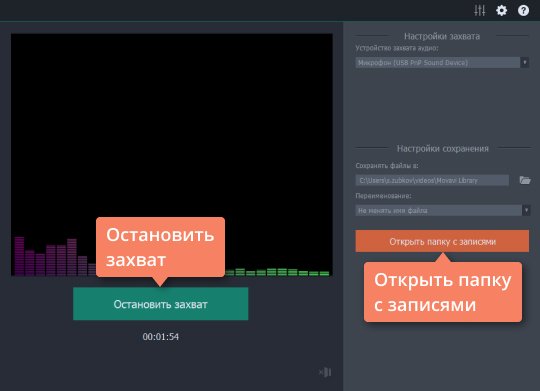Click the dim panel icon below the preview
This screenshot has width=540, height=391.
pos(325,372)
